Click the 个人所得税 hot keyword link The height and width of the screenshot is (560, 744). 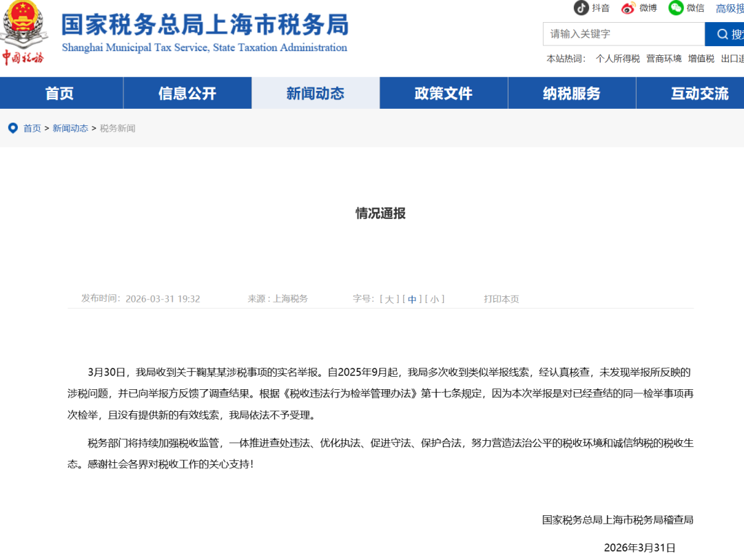pyautogui.click(x=617, y=59)
